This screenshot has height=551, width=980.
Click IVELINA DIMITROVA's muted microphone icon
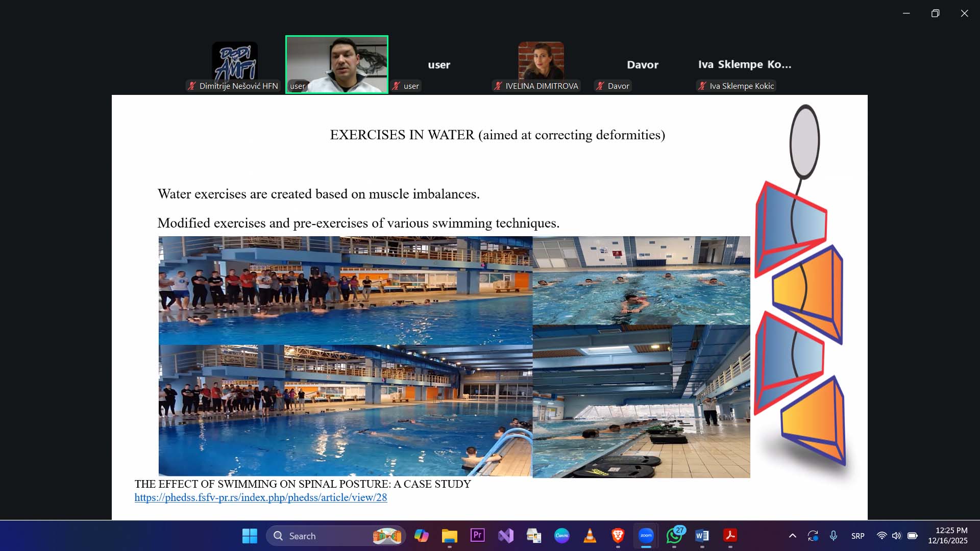point(498,86)
